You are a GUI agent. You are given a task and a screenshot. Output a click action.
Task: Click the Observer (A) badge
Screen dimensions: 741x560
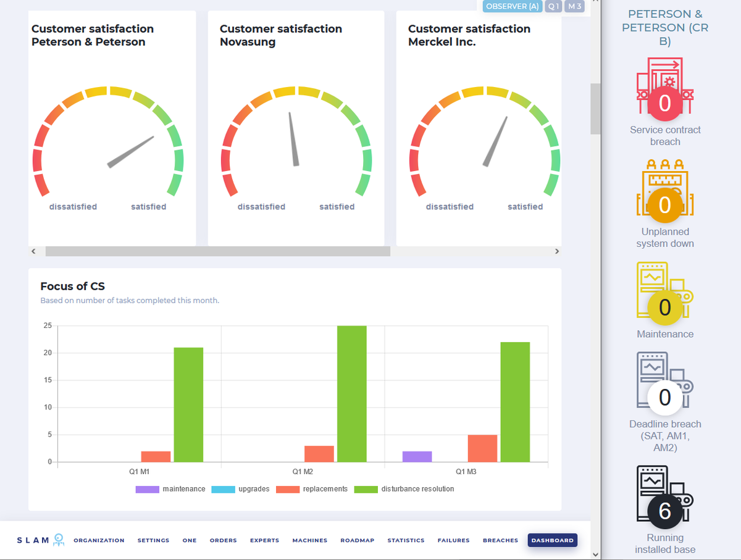(x=513, y=6)
